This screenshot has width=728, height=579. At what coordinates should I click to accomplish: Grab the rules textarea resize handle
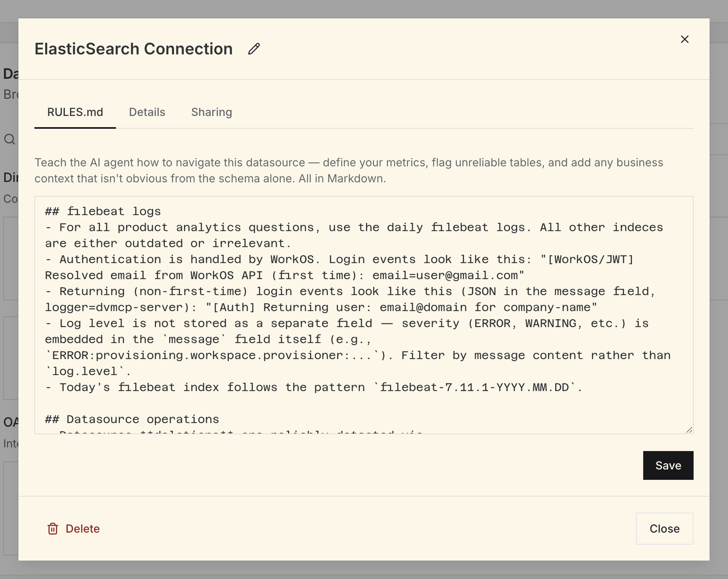pos(689,429)
